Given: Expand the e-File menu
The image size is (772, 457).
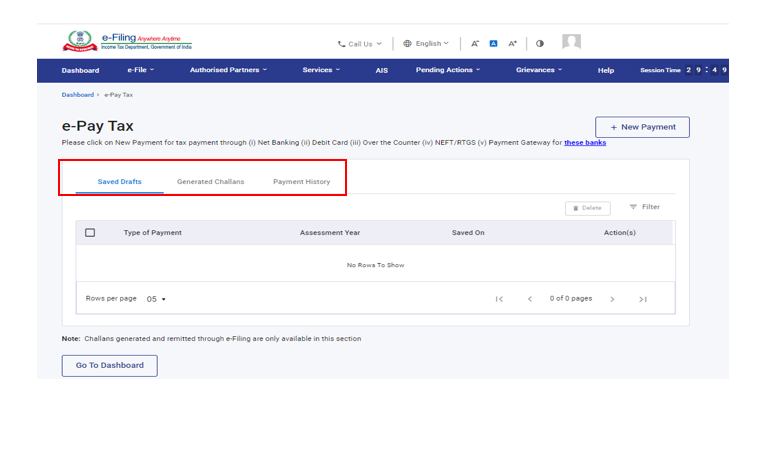Looking at the screenshot, I should (140, 70).
